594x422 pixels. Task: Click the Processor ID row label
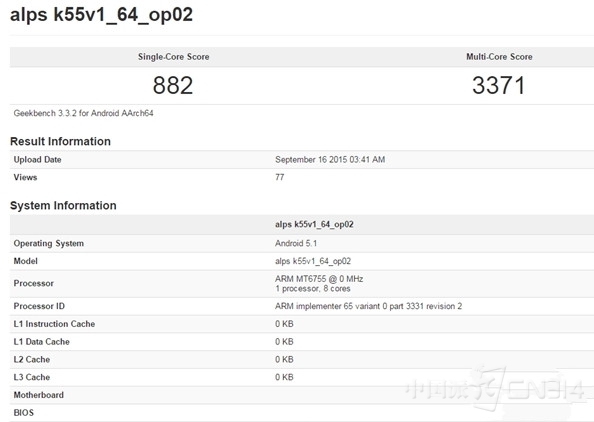39,306
